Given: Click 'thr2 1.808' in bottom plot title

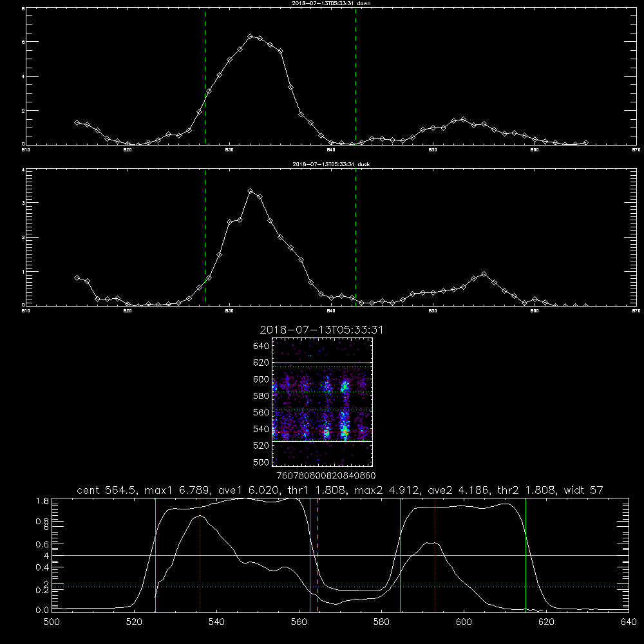Looking at the screenshot, I should pyautogui.click(x=527, y=490).
